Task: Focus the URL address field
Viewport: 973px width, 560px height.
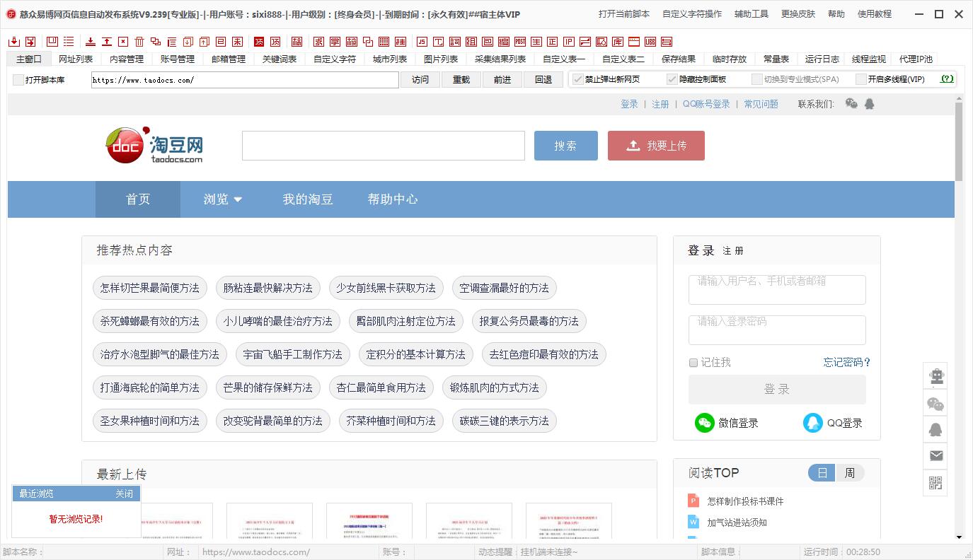Action: 245,80
